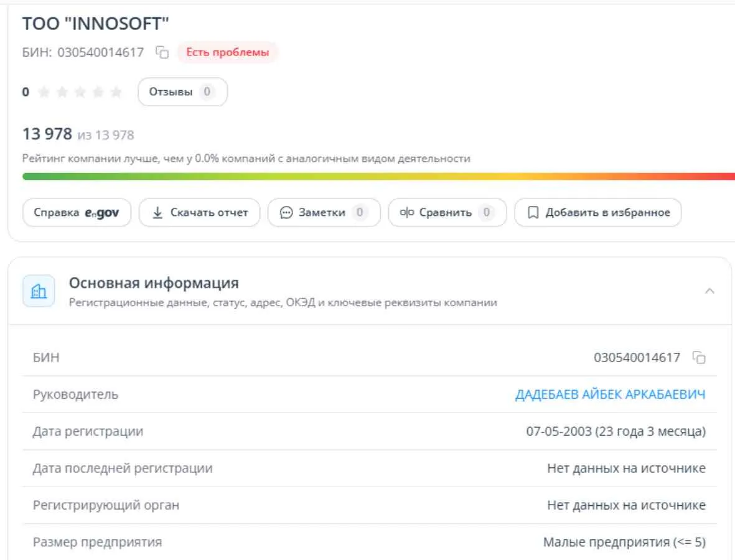Click Добавить в избранное
Image resolution: width=735 pixels, height=560 pixels.
[598, 213]
